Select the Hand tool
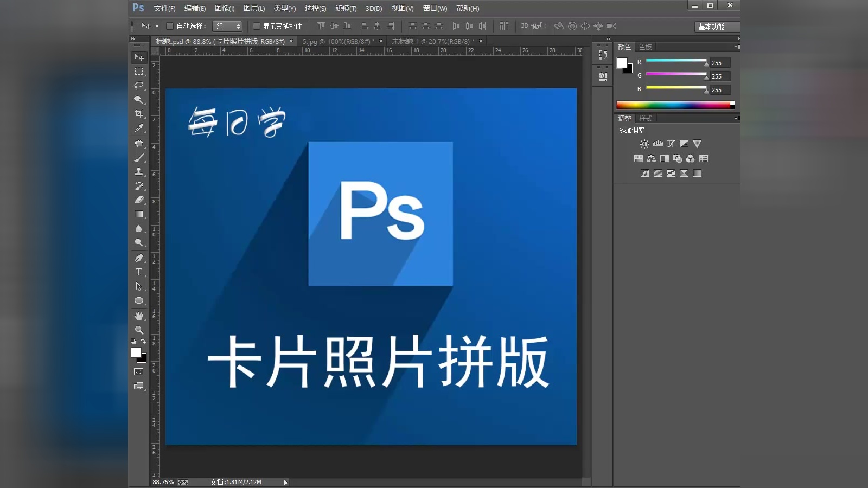The image size is (868, 488). [139, 316]
